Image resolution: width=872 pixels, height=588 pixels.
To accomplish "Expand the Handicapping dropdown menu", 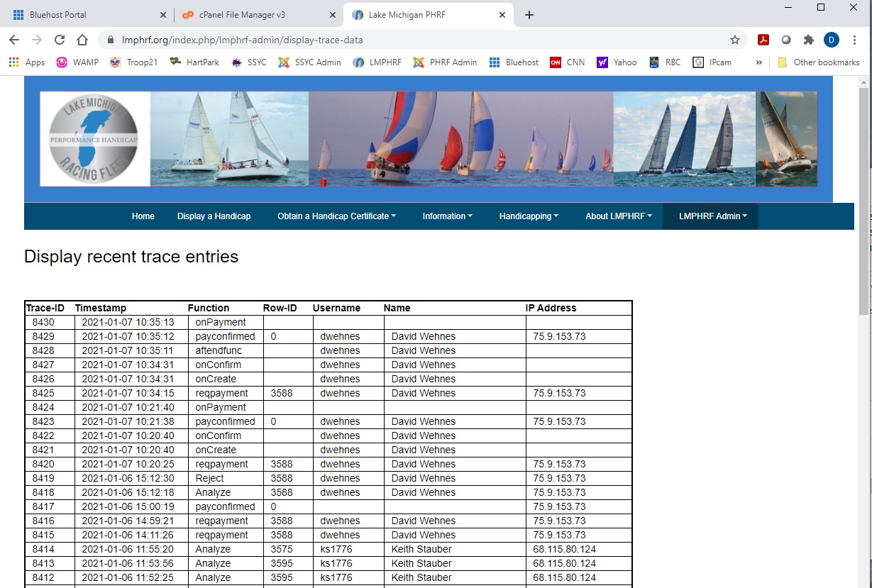I will (529, 216).
